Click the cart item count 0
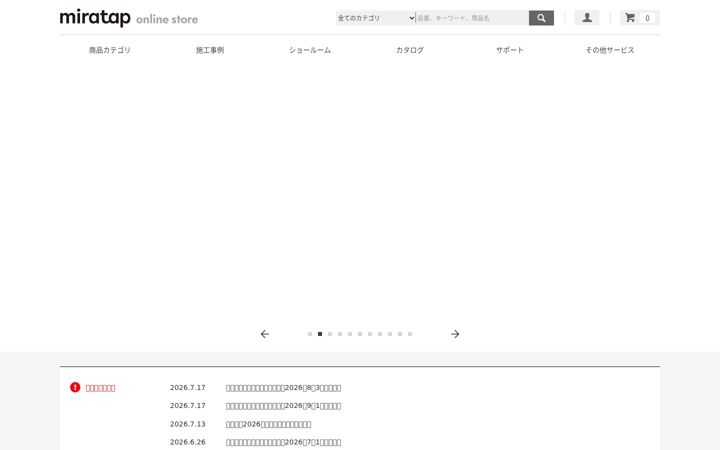 pos(647,18)
